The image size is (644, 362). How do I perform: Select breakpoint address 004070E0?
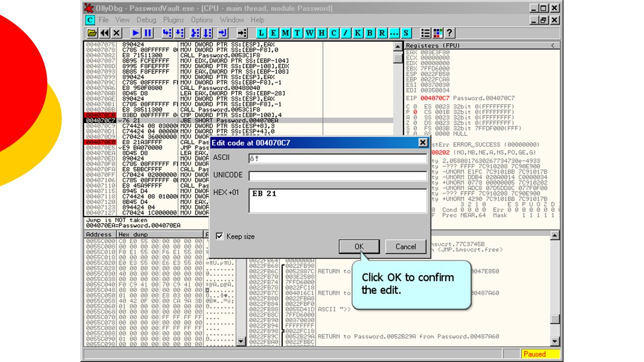(100, 142)
